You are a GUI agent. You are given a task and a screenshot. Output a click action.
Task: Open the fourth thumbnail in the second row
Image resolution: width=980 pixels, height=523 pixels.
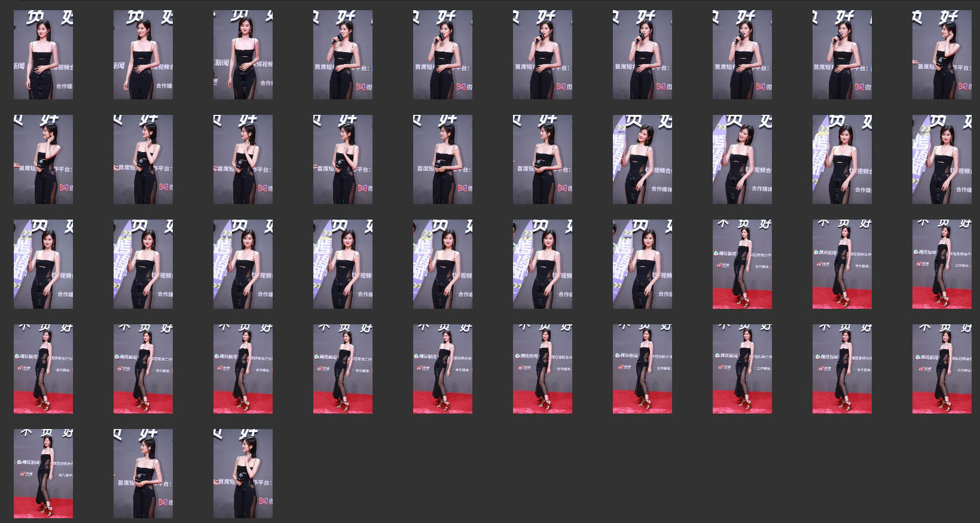(x=343, y=159)
